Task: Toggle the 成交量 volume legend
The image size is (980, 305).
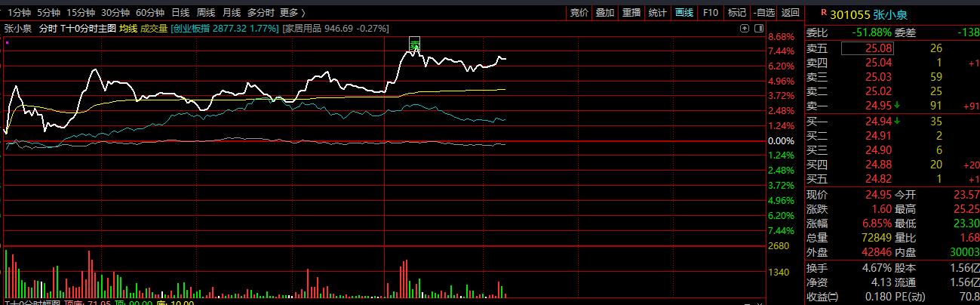Action: 154,28
